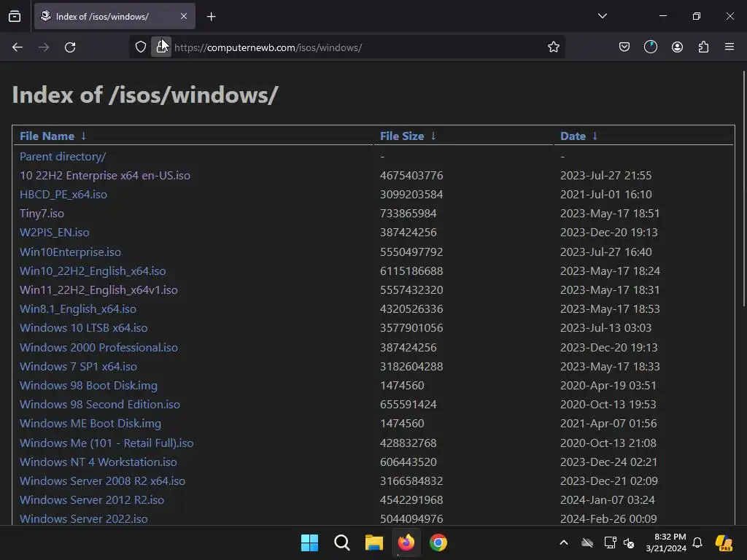
Task: Open taskbar Search
Action: (x=341, y=542)
